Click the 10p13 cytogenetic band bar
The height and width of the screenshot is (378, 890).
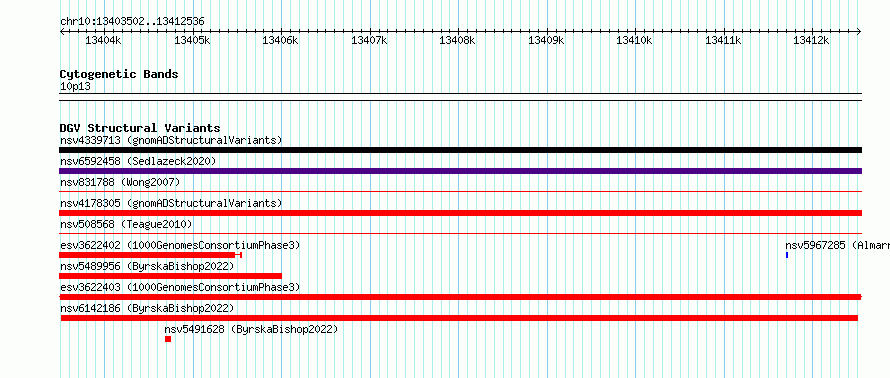pyautogui.click(x=460, y=97)
